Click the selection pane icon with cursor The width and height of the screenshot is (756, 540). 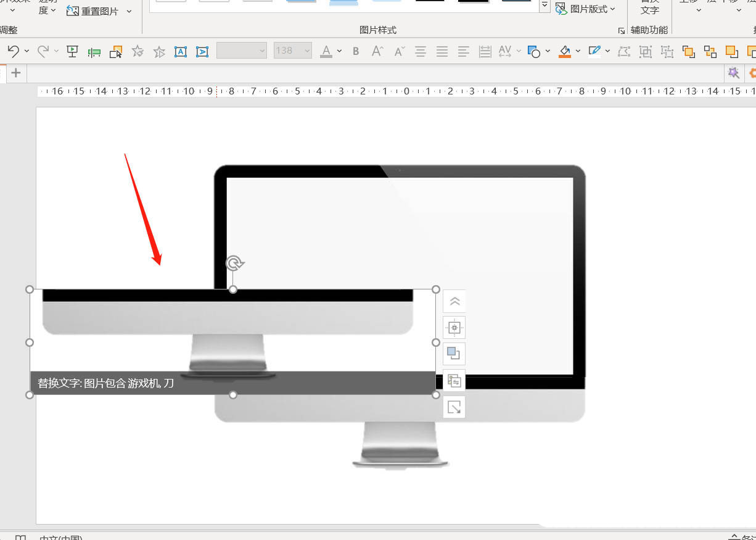coord(116,52)
